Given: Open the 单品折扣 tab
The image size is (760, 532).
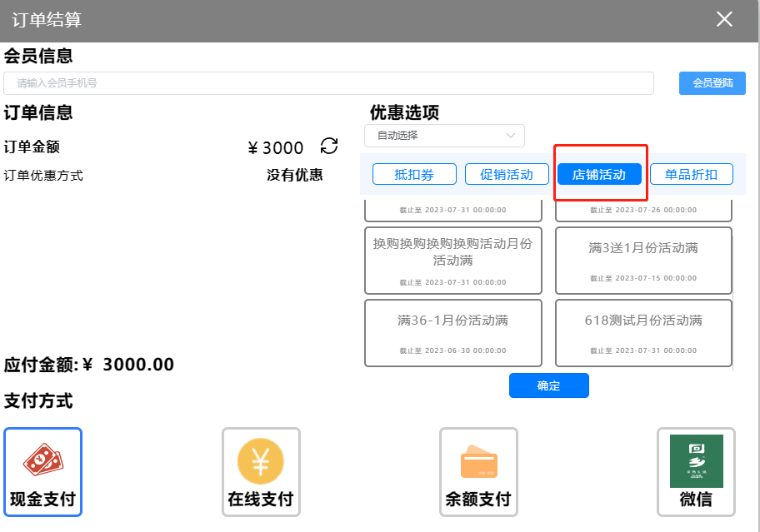Looking at the screenshot, I should 691,174.
